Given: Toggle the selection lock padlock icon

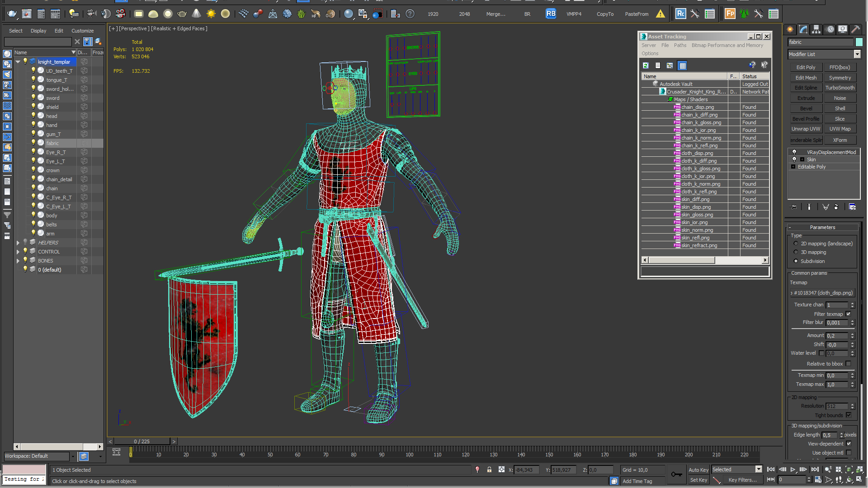Looking at the screenshot, I should pos(489,470).
